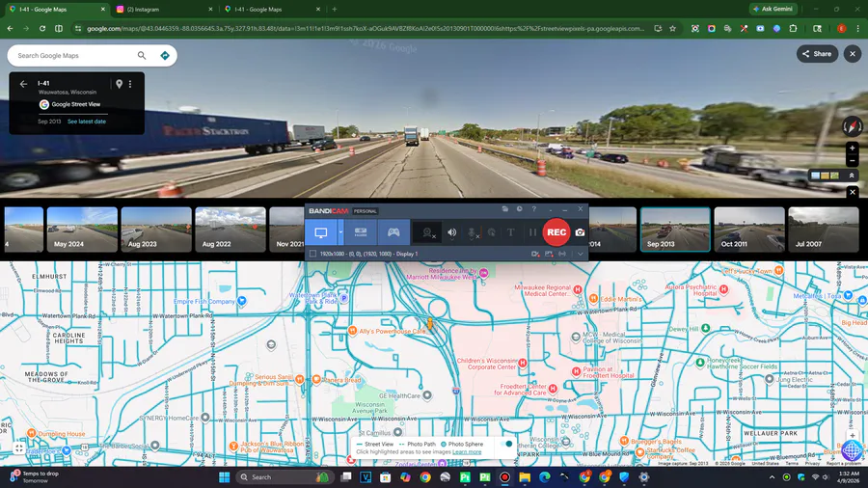Viewport: 868px width, 488px height.
Task: Select Bandicam game recording mode gamepad icon
Action: [393, 232]
